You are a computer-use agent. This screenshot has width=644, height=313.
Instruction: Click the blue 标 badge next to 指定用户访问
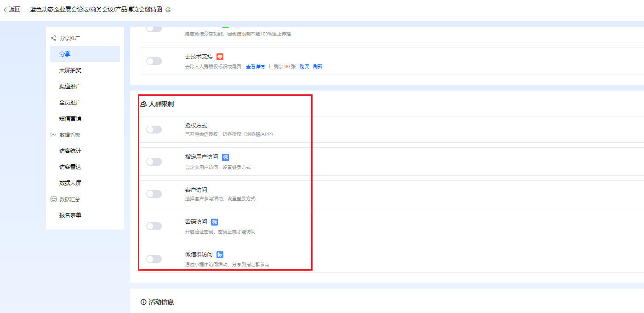225,157
